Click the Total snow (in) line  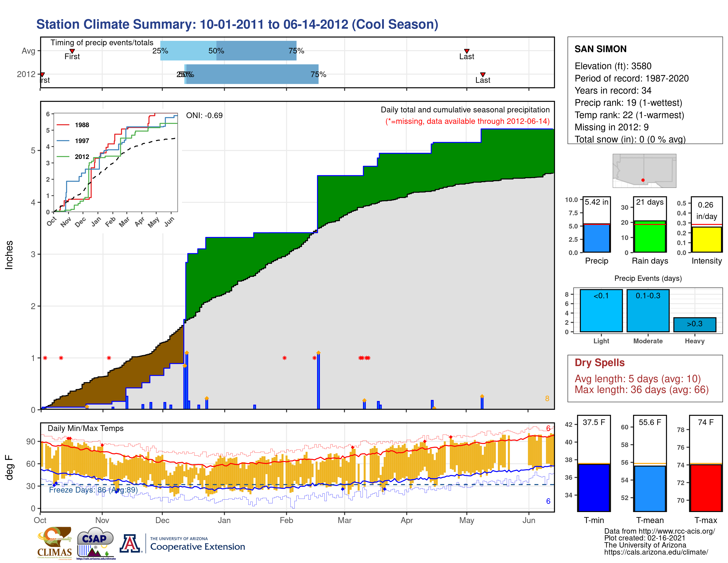point(630,139)
